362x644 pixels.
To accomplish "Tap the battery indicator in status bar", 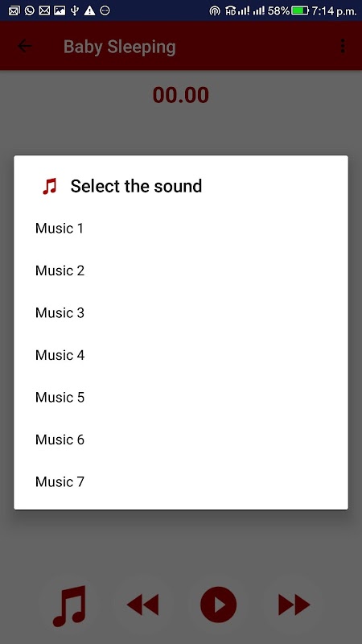I will click(300, 10).
